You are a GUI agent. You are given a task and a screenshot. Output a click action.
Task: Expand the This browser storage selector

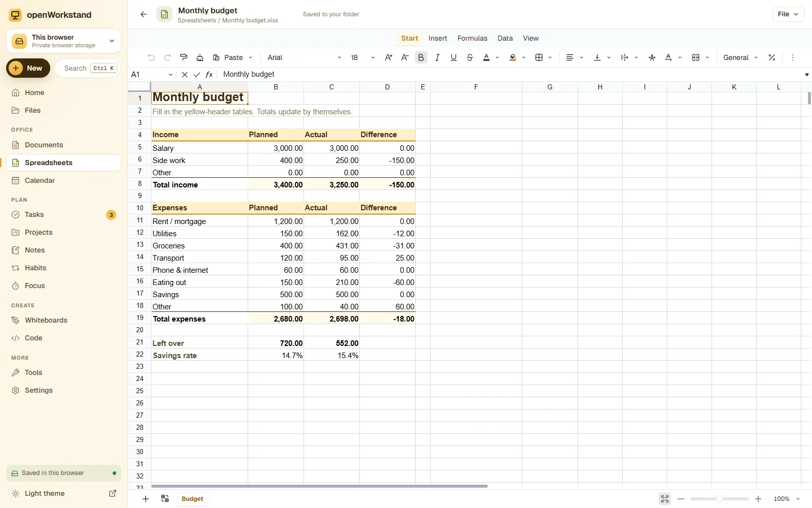(64, 41)
